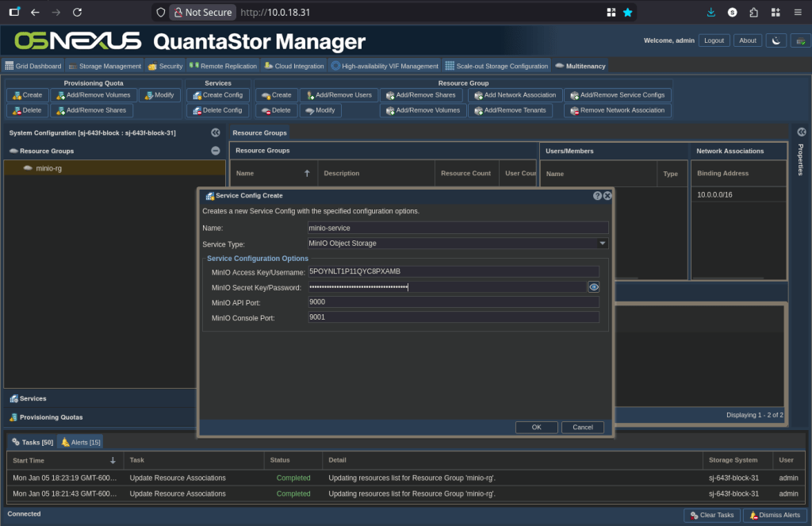Click Delete Config in Services toolbar

(x=218, y=110)
